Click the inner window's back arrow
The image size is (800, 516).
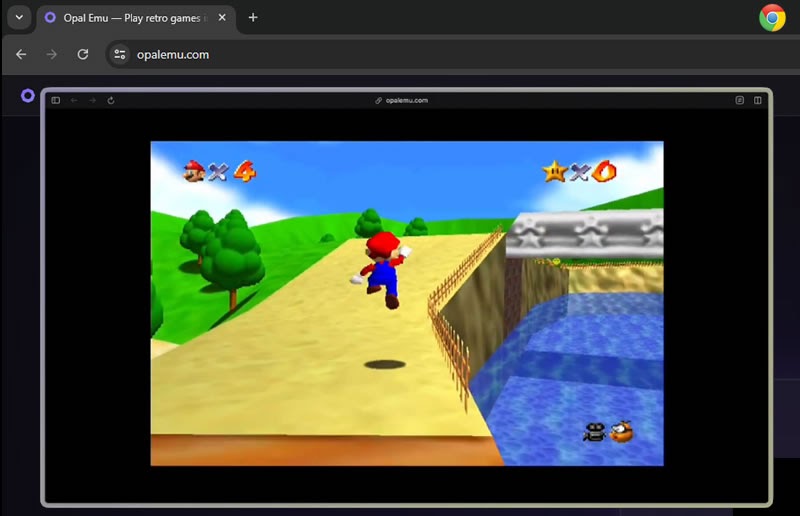click(x=74, y=101)
